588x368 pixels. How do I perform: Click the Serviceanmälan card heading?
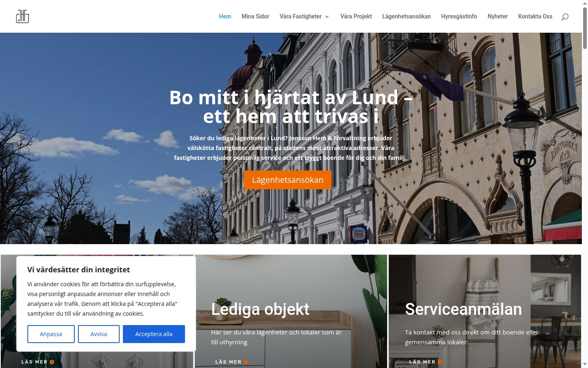pyautogui.click(x=463, y=310)
